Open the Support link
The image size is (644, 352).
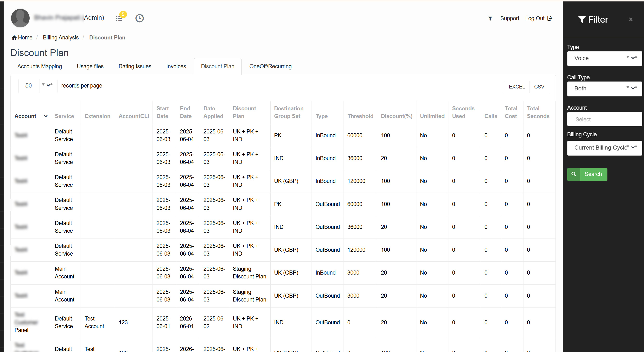click(510, 18)
